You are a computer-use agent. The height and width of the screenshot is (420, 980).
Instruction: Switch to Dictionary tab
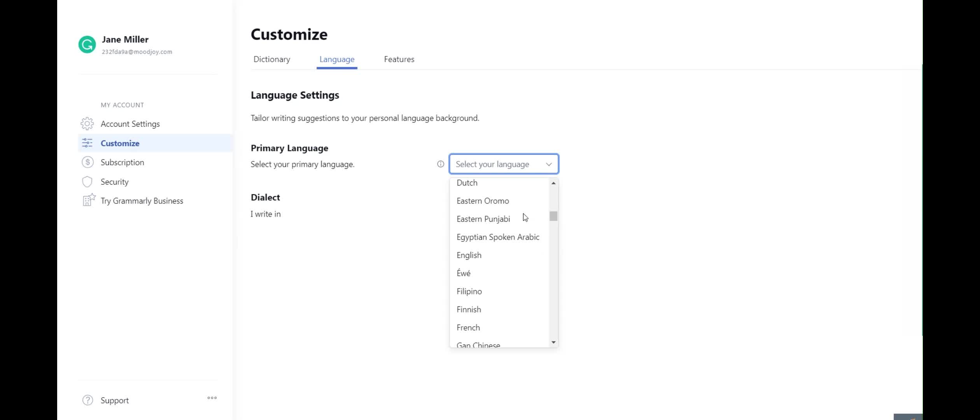(x=271, y=59)
